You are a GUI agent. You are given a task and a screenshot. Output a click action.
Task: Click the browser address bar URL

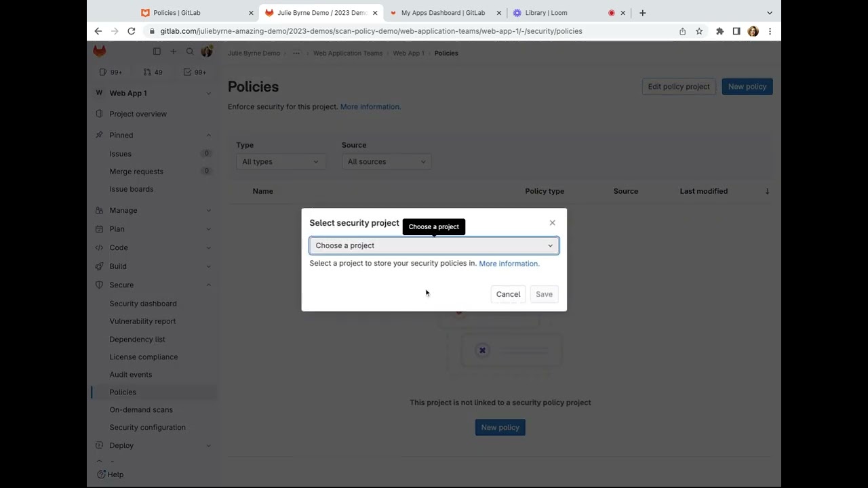pos(371,31)
